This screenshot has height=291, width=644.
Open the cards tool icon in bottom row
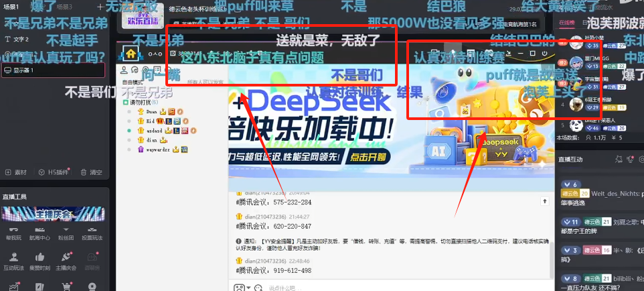40,286
